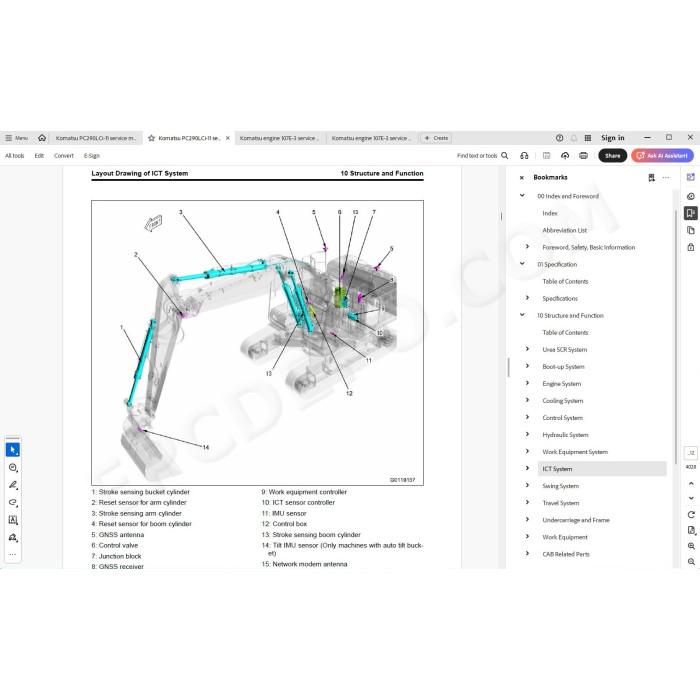The image size is (700, 700).
Task: Activate the Add text box tool
Action: [x=12, y=520]
